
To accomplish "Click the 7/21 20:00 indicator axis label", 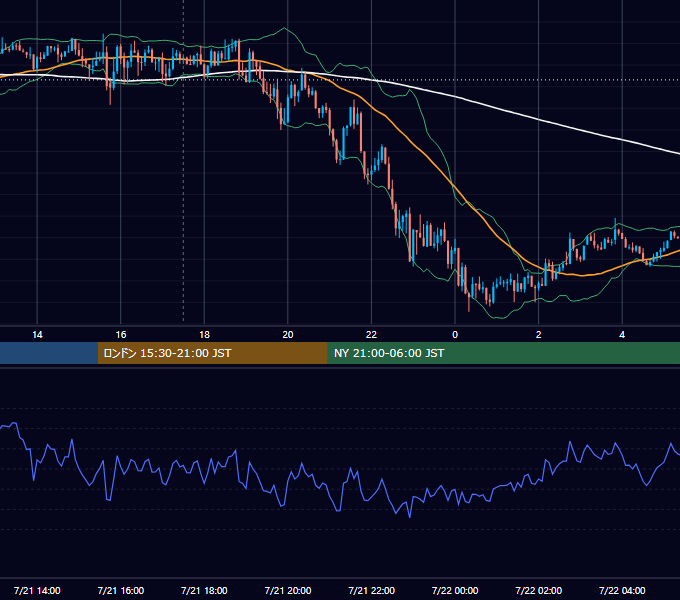I will (288, 590).
